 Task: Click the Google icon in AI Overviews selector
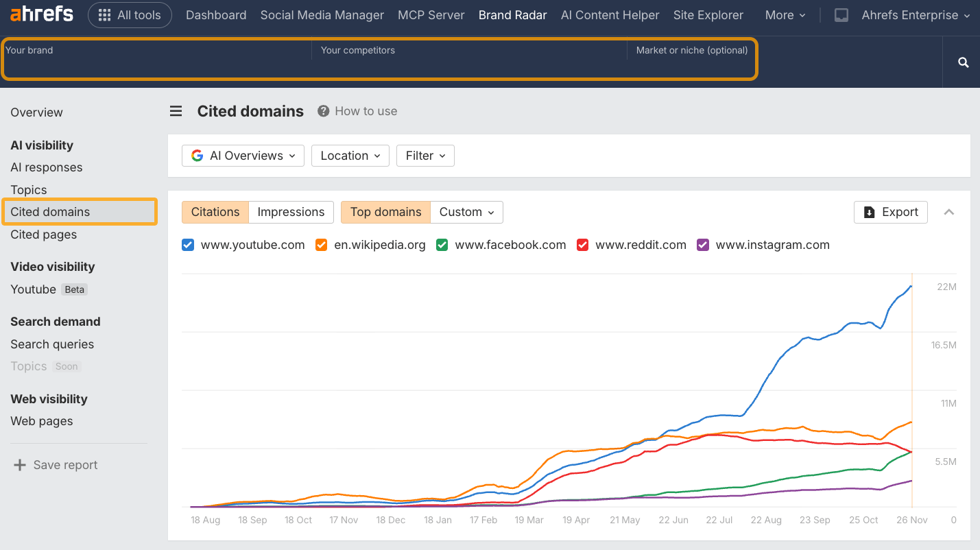pyautogui.click(x=197, y=156)
